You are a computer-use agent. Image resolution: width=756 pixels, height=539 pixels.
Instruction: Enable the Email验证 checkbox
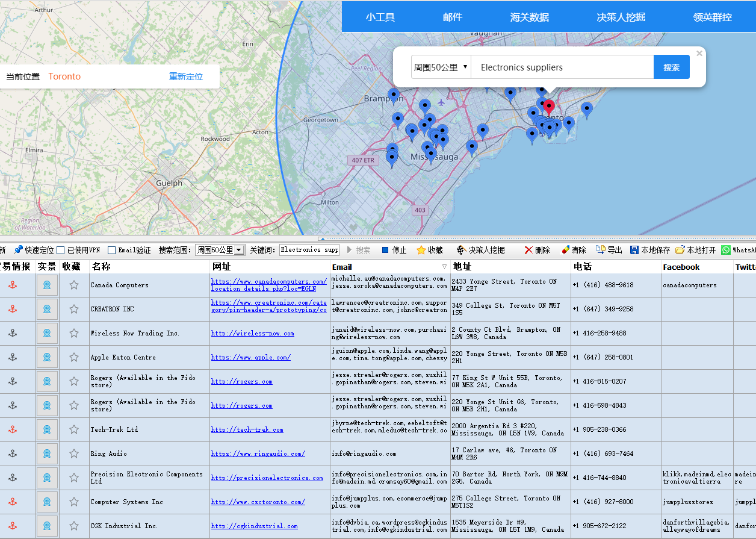112,250
